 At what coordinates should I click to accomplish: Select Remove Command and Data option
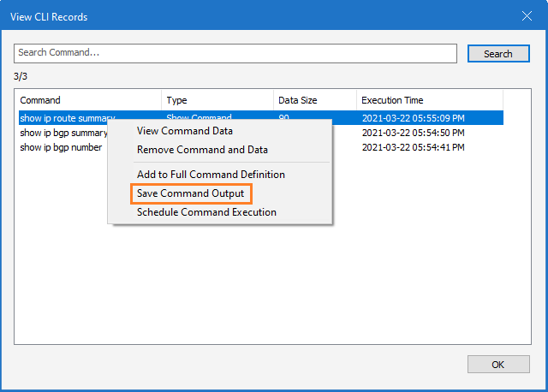pyautogui.click(x=202, y=150)
